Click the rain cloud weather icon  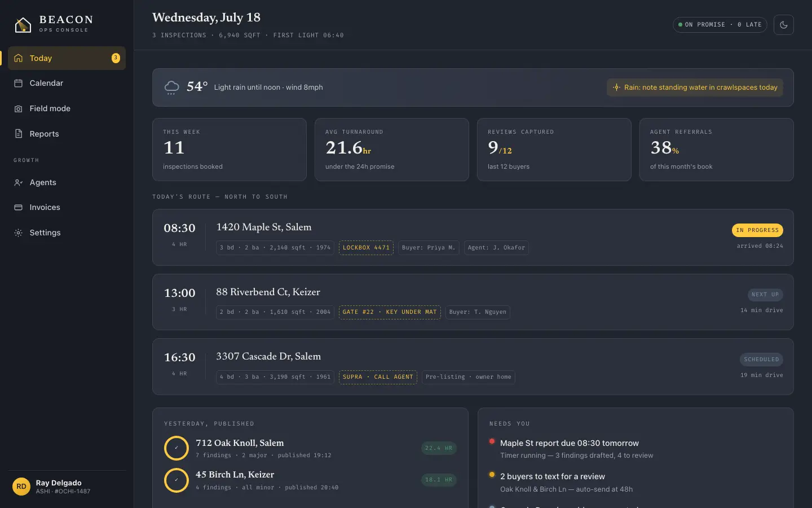(171, 87)
